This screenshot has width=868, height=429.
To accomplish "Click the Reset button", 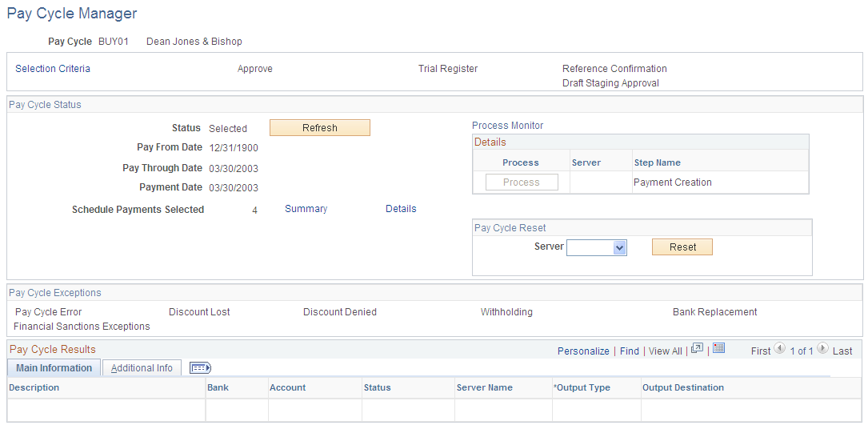I will [x=682, y=247].
